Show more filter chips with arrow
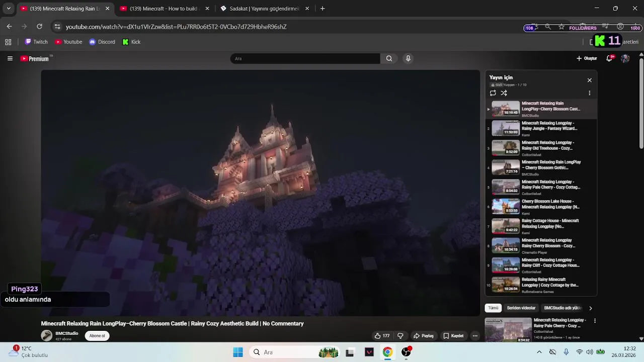 click(590, 308)
